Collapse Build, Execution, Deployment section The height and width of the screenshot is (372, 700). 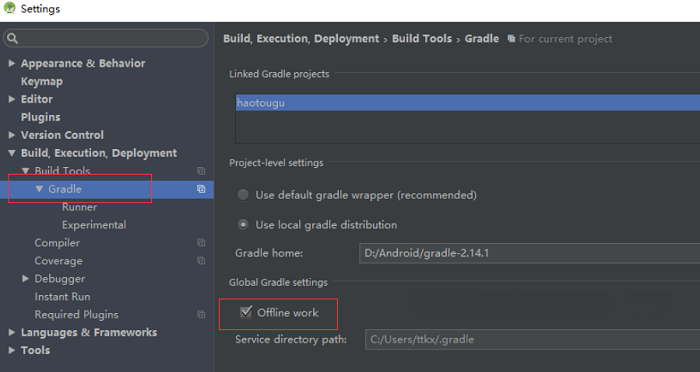click(12, 153)
